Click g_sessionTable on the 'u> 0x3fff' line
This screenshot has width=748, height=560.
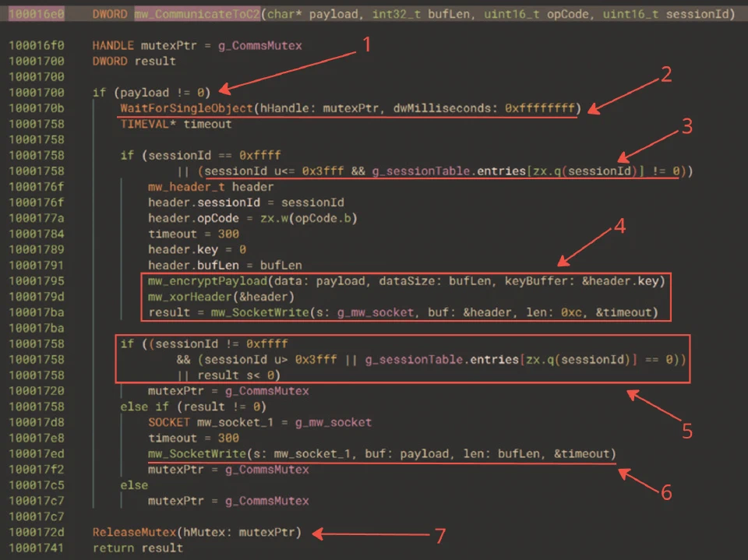pyautogui.click(x=414, y=360)
